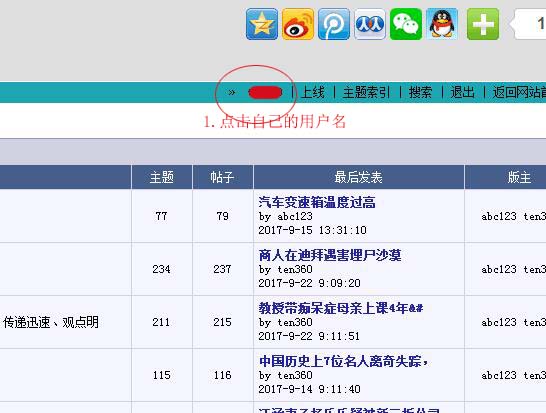The width and height of the screenshot is (546, 413).
Task: Open 主题索引 navigation item
Action: click(x=366, y=93)
